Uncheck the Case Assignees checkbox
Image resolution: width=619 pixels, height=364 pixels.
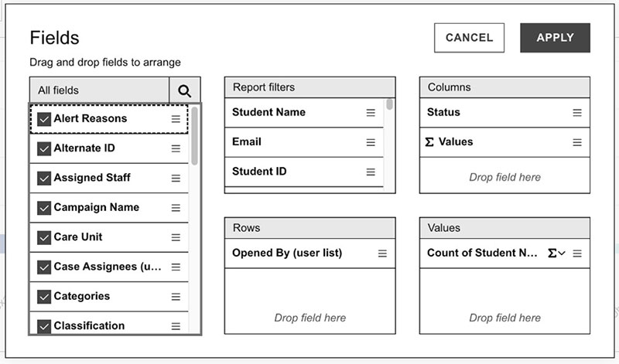pyautogui.click(x=44, y=267)
